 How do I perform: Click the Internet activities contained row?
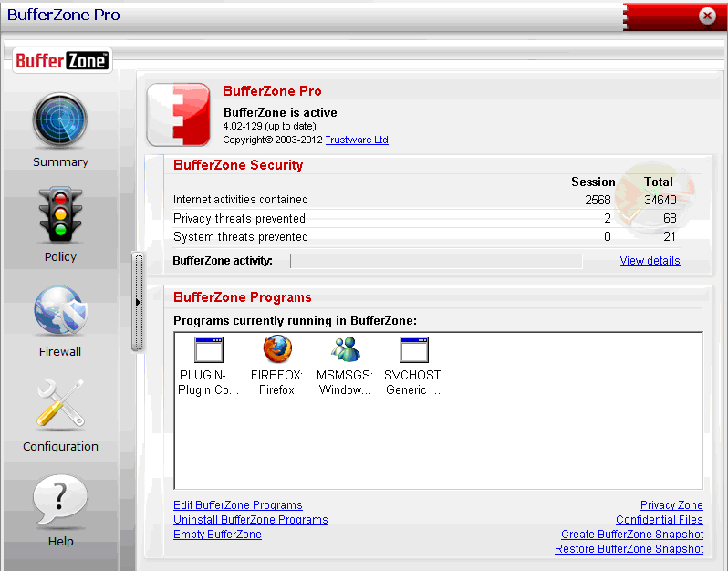point(425,200)
